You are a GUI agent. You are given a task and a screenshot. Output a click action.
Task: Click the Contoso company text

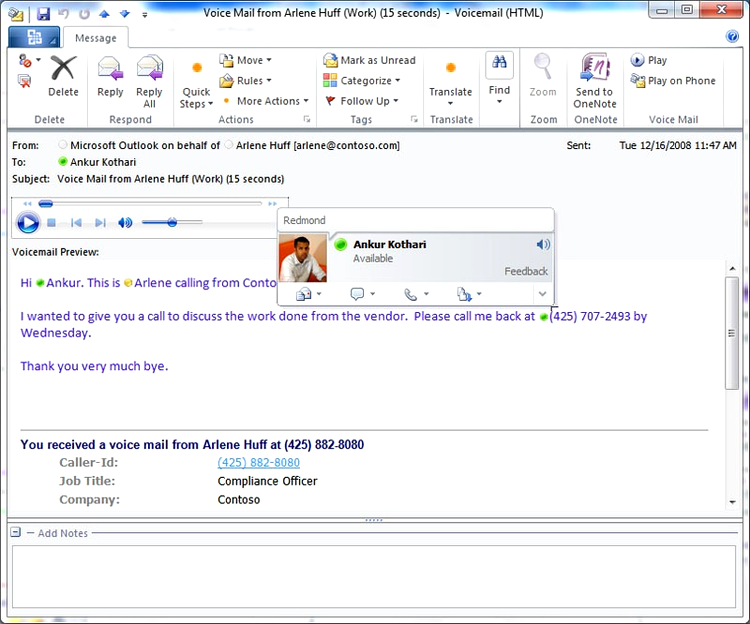[x=239, y=500]
